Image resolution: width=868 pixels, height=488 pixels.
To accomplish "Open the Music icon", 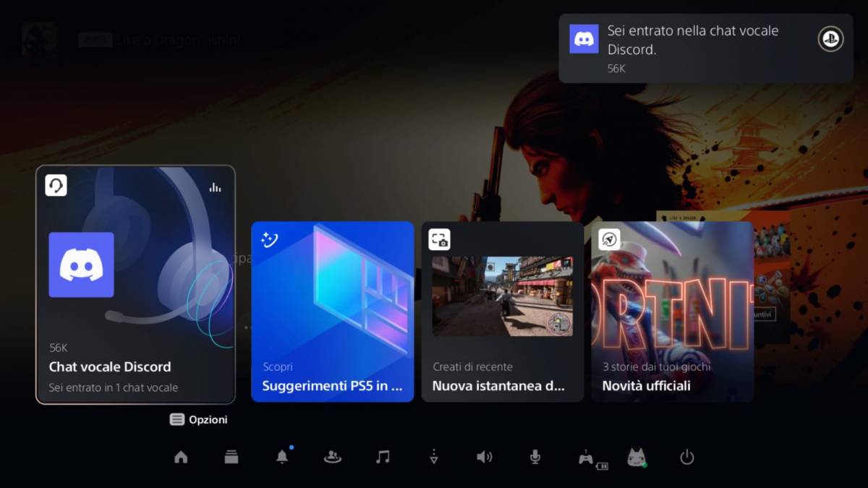I will click(383, 457).
